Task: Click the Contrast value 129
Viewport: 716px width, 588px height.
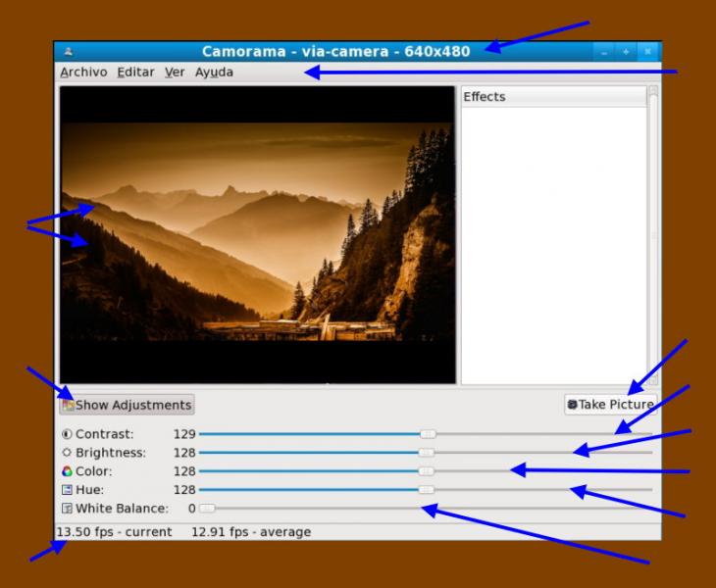Action: (184, 434)
